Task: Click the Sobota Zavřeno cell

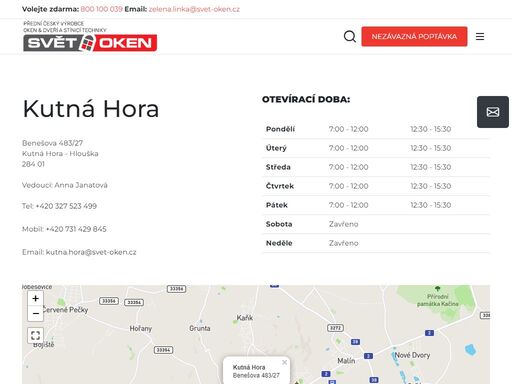Action: coord(344,224)
